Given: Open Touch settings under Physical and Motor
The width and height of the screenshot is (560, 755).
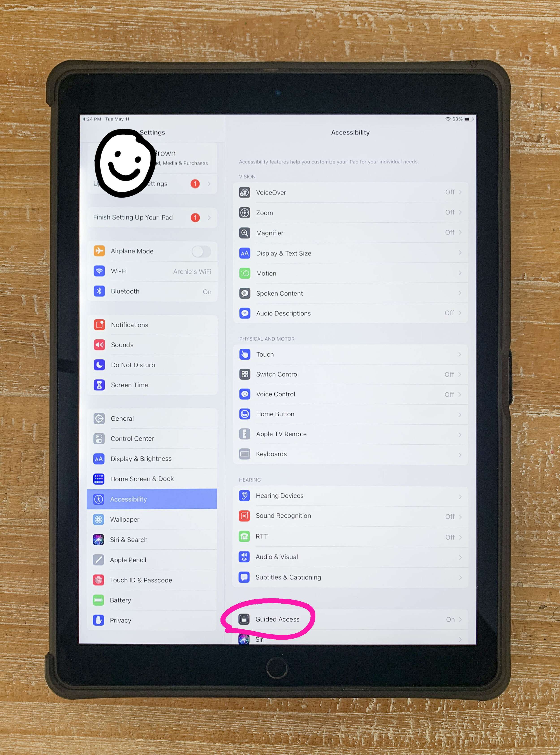Looking at the screenshot, I should click(x=353, y=353).
